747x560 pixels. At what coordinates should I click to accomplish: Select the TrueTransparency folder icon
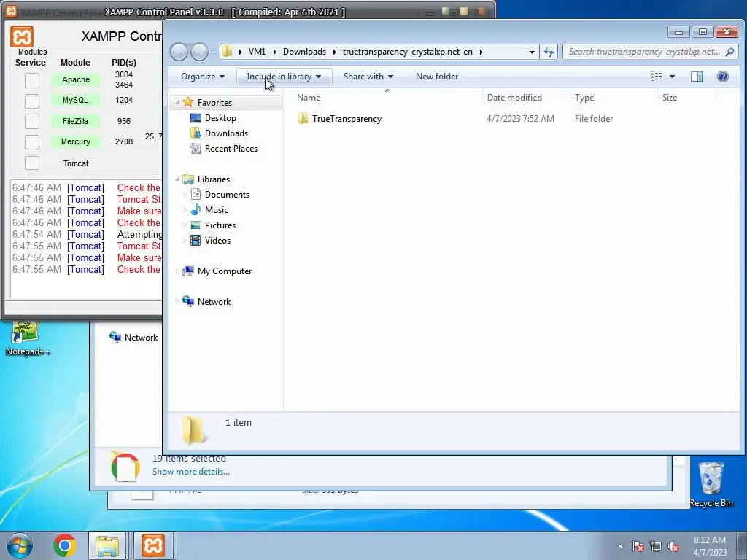click(x=303, y=119)
